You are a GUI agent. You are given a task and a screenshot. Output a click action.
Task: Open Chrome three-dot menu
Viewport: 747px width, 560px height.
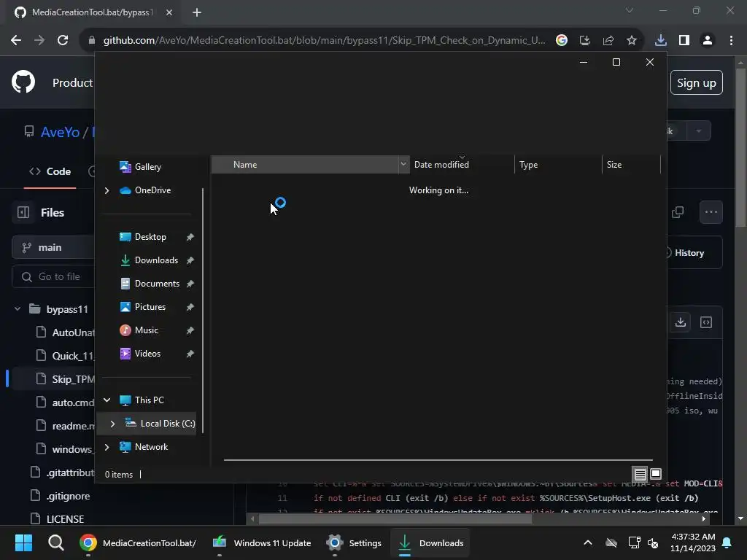[x=731, y=40]
